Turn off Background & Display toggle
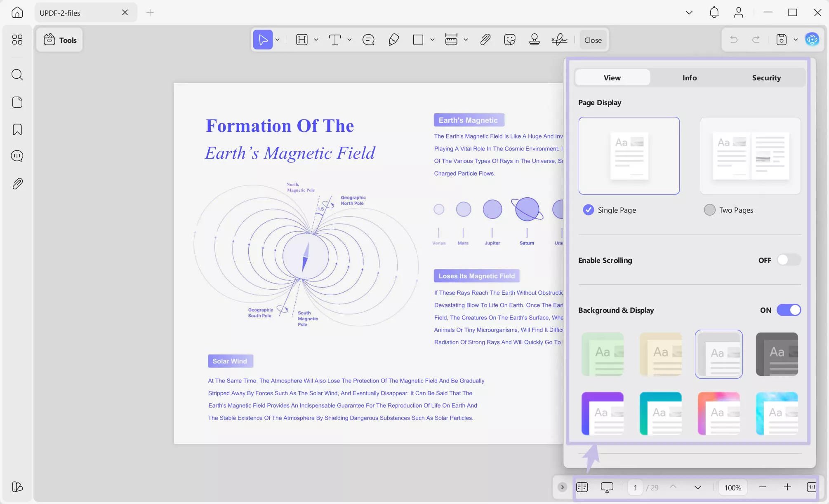Screen dimensions: 829x504 tap(788, 310)
